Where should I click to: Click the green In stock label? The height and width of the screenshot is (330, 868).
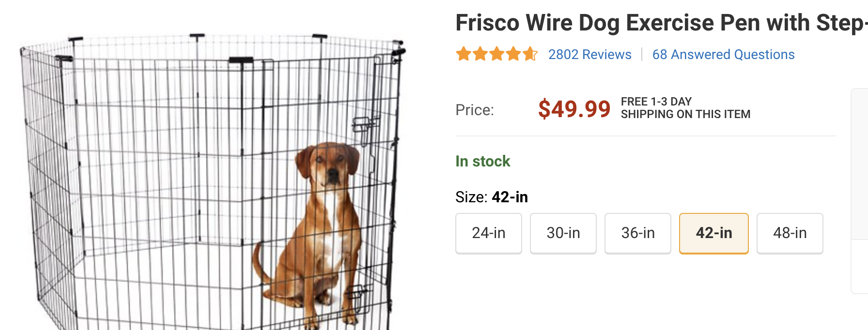coord(482,161)
